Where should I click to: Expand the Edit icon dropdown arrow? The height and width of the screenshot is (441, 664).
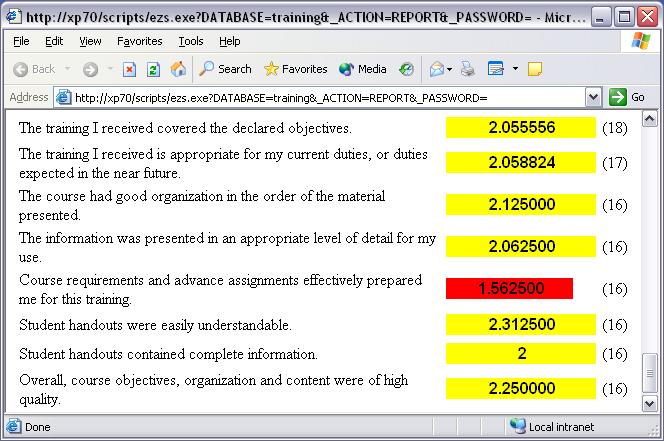coord(515,69)
